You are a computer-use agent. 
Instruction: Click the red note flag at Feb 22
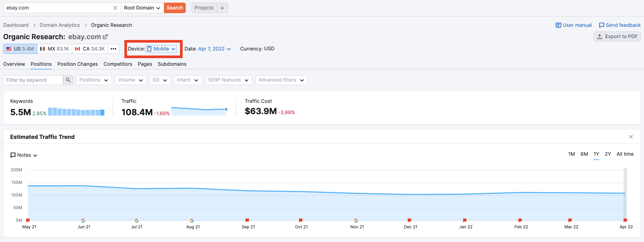click(520, 220)
